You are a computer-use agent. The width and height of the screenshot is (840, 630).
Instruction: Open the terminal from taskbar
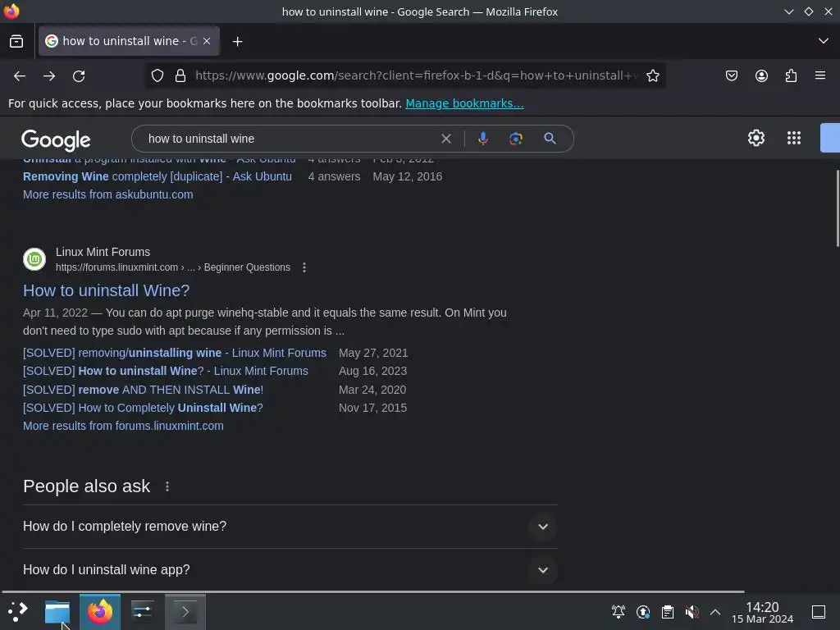(x=185, y=611)
